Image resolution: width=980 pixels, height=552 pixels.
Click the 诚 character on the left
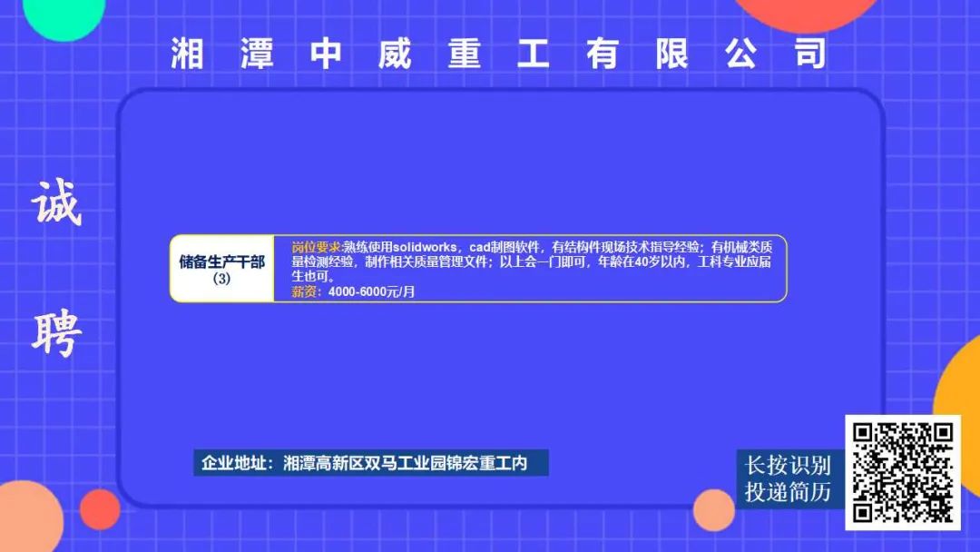(56, 202)
